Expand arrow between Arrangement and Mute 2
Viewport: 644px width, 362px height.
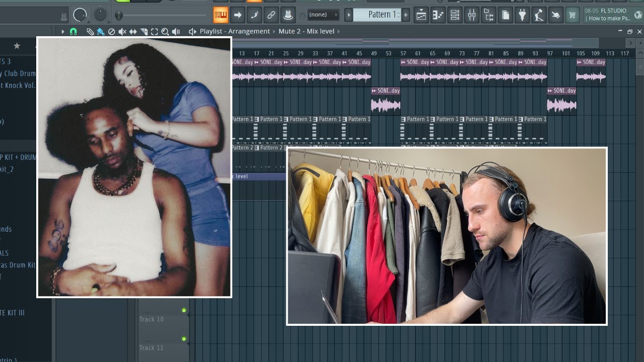(274, 31)
